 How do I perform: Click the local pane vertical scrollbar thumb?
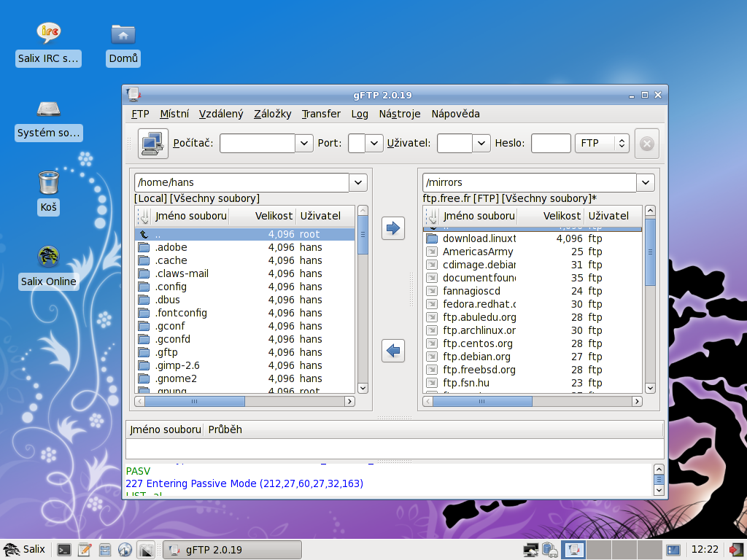click(x=363, y=235)
